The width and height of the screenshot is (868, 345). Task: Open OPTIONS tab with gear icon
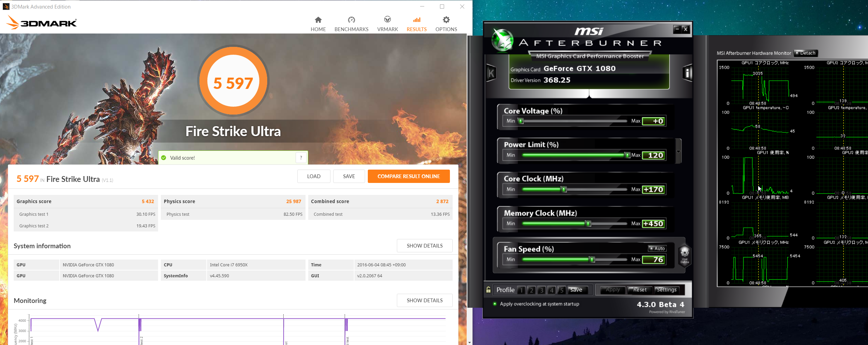(446, 24)
